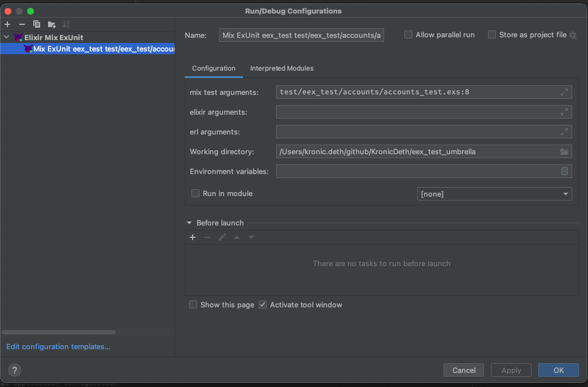Screen dimensions: 588x387
Task: Click the Elixir Mix ExUnit group icon
Action: coord(18,37)
